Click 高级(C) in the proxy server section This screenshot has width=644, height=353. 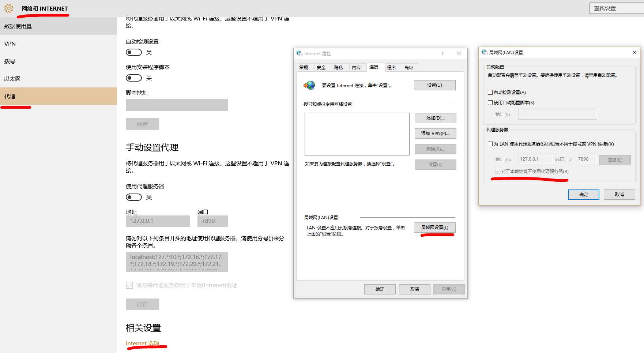pyautogui.click(x=615, y=160)
